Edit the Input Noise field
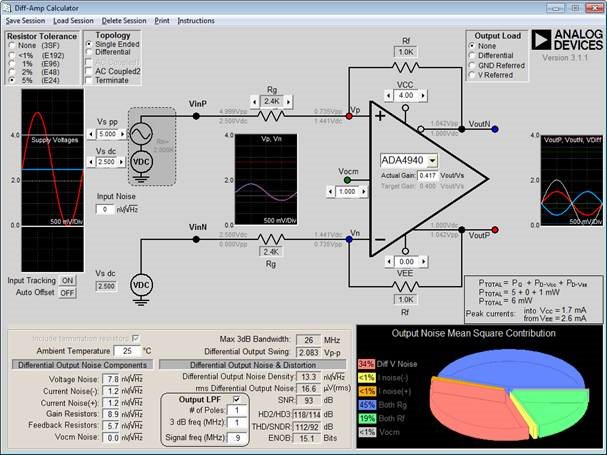This screenshot has width=607, height=455. (x=105, y=209)
